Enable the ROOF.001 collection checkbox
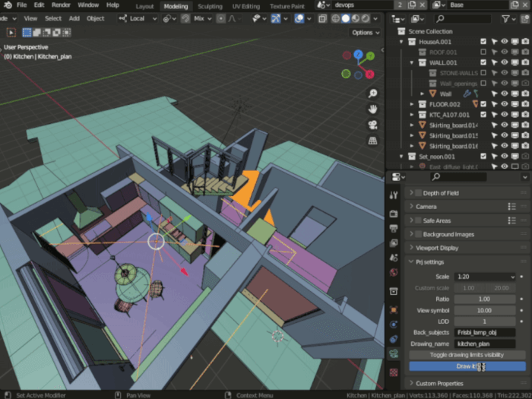The width and height of the screenshot is (532, 399). [483, 52]
